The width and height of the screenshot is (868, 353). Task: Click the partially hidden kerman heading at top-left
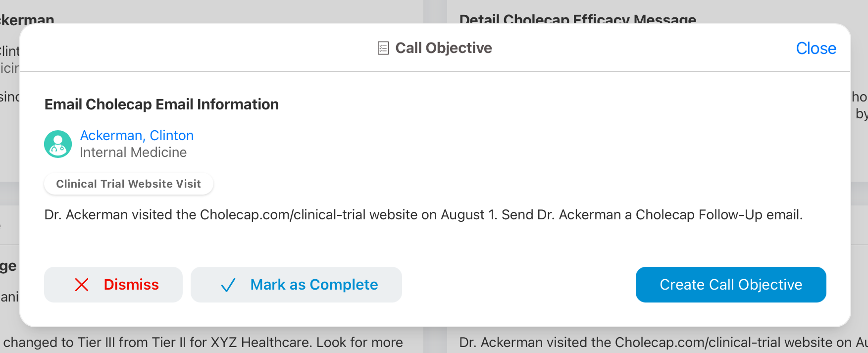[x=27, y=19]
